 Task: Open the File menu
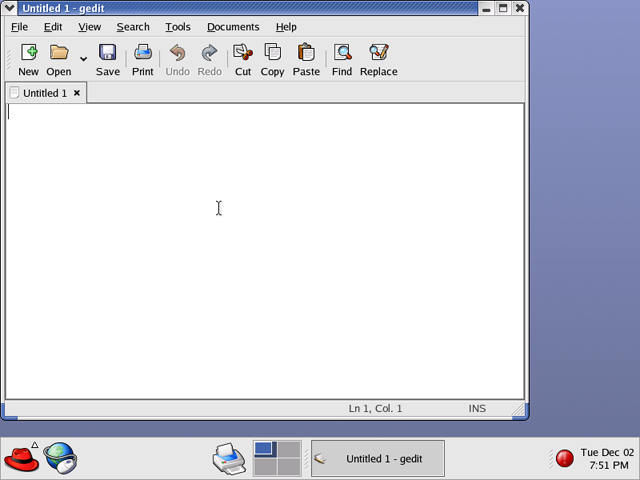19,27
